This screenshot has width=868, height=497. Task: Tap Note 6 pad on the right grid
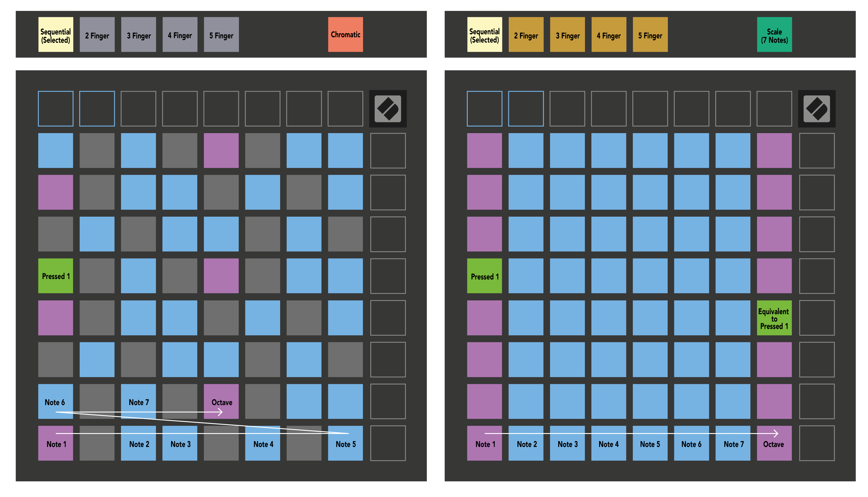[691, 443]
